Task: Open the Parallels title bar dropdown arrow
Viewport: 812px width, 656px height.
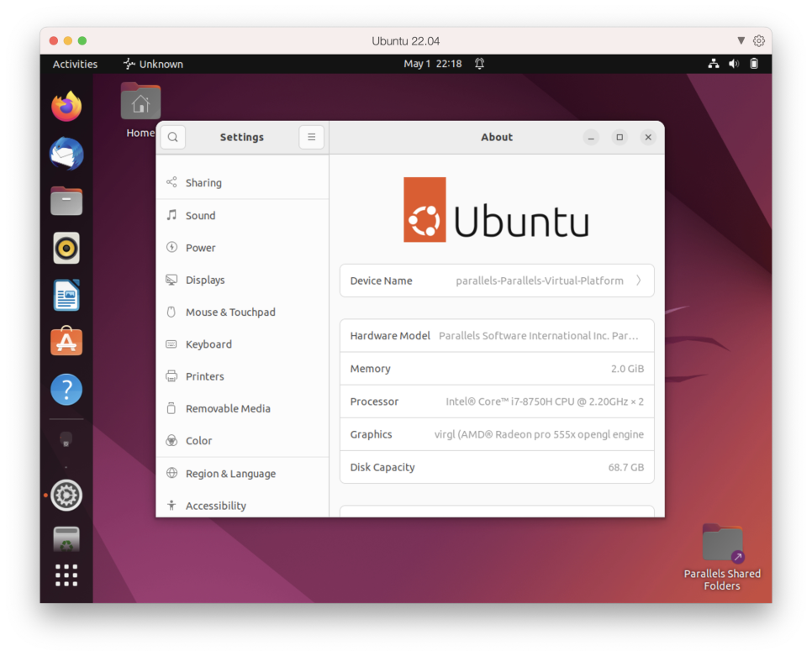Action: pyautogui.click(x=741, y=40)
